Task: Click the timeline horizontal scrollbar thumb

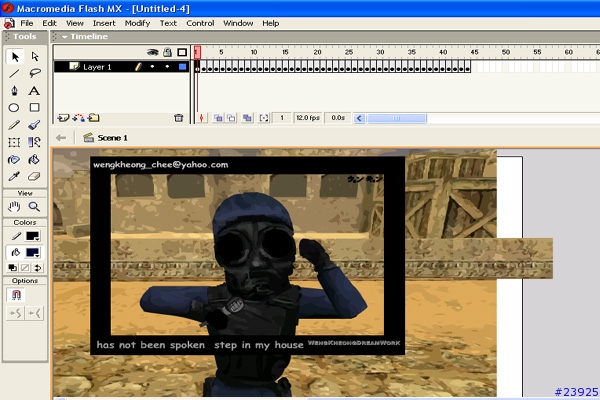Action: coord(397,118)
